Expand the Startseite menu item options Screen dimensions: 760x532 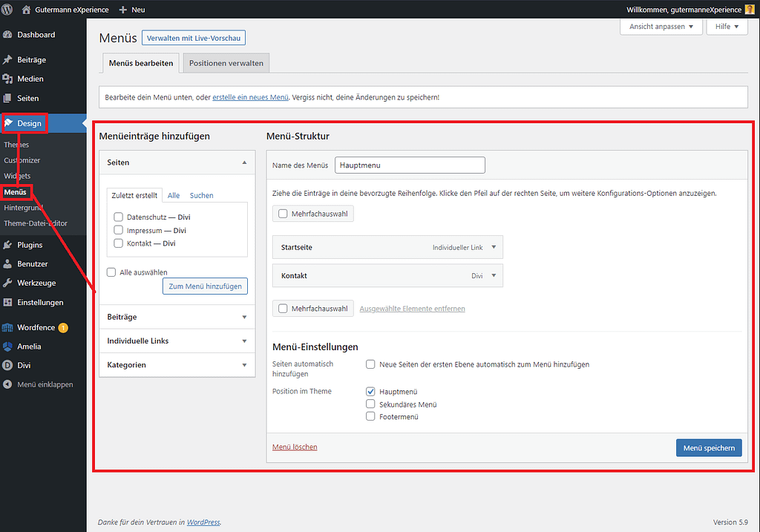click(x=494, y=247)
